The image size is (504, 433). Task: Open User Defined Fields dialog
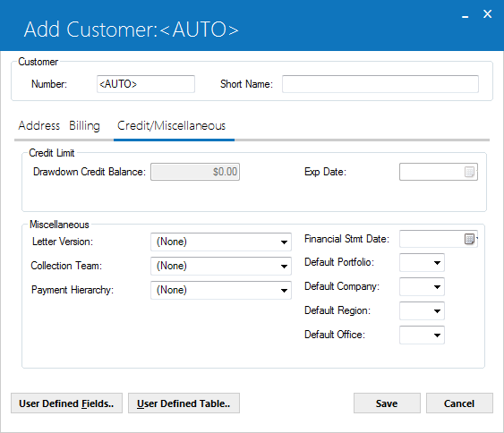coord(66,403)
